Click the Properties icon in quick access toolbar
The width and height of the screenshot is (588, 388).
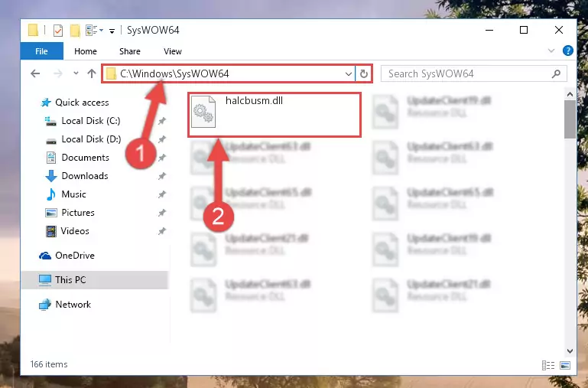point(58,31)
